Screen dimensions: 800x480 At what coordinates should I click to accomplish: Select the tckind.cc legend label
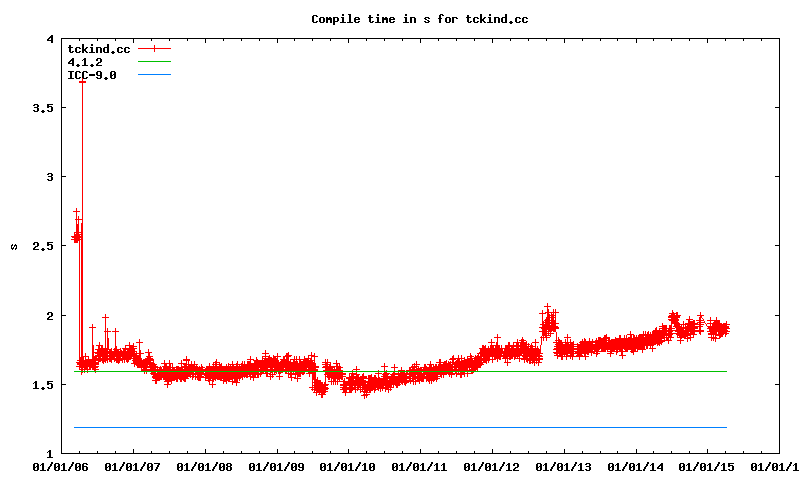tap(98, 49)
